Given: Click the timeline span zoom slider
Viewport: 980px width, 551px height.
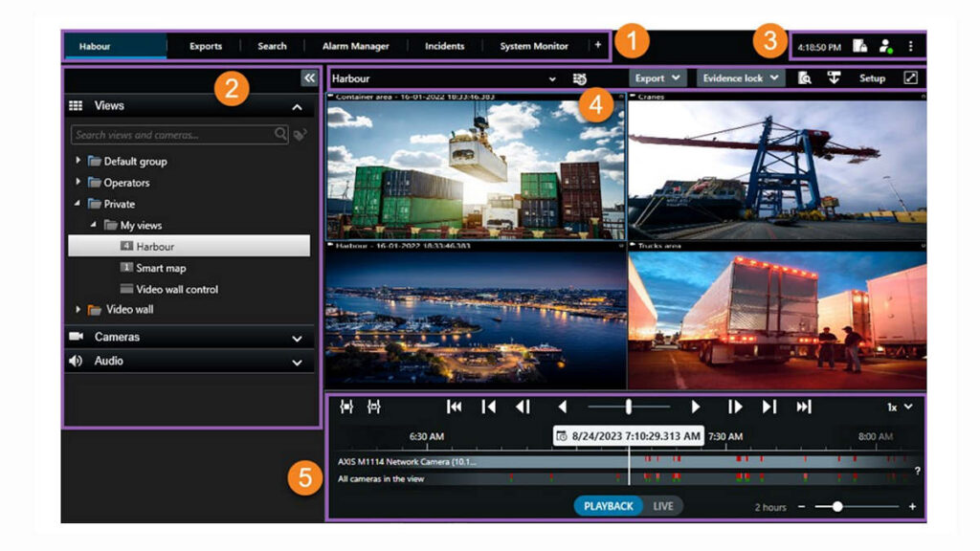Looking at the screenshot, I should [x=837, y=506].
